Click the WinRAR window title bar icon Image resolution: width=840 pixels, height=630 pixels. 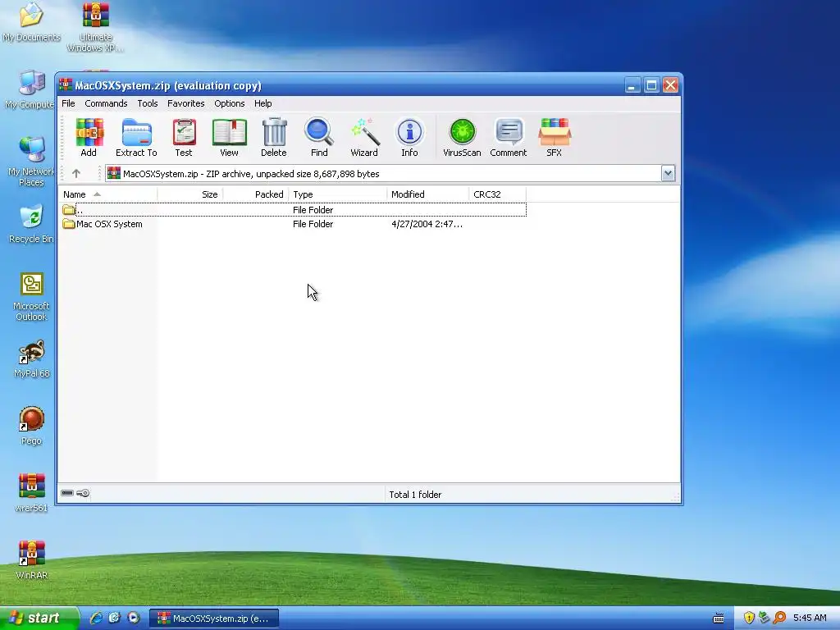pos(66,85)
